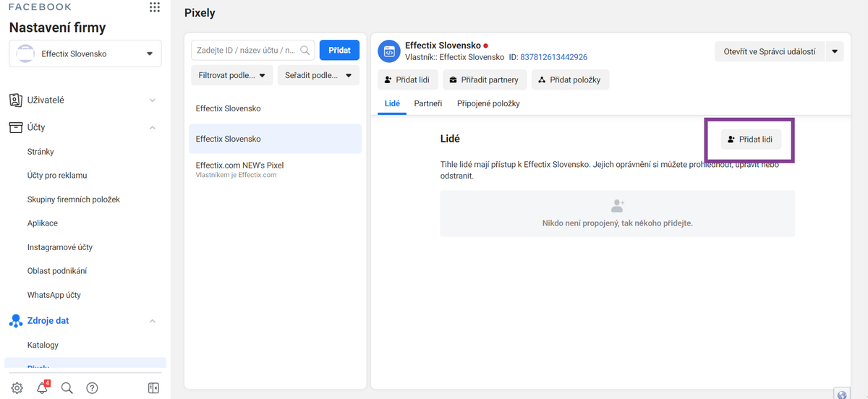Open Katalogy under Zdroje dat
The height and width of the screenshot is (399, 868).
[43, 345]
